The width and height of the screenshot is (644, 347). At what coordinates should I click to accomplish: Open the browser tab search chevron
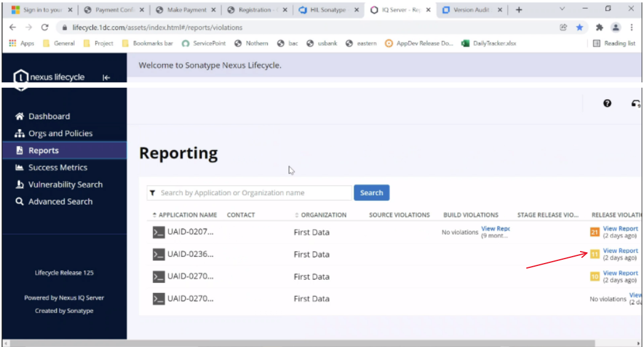coord(561,9)
